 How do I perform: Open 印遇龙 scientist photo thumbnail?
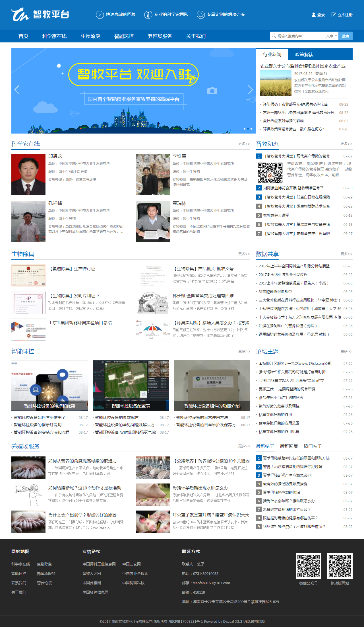tap(28, 175)
